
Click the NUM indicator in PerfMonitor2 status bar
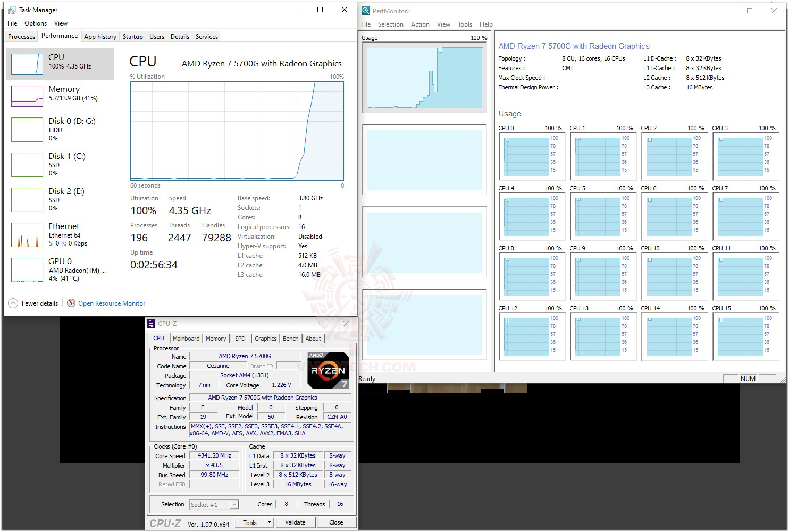click(x=748, y=378)
